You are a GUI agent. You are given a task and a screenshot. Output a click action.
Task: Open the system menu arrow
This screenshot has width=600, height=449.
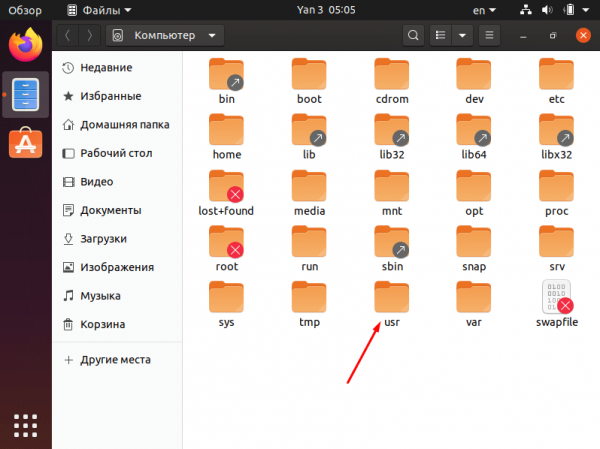tap(585, 10)
